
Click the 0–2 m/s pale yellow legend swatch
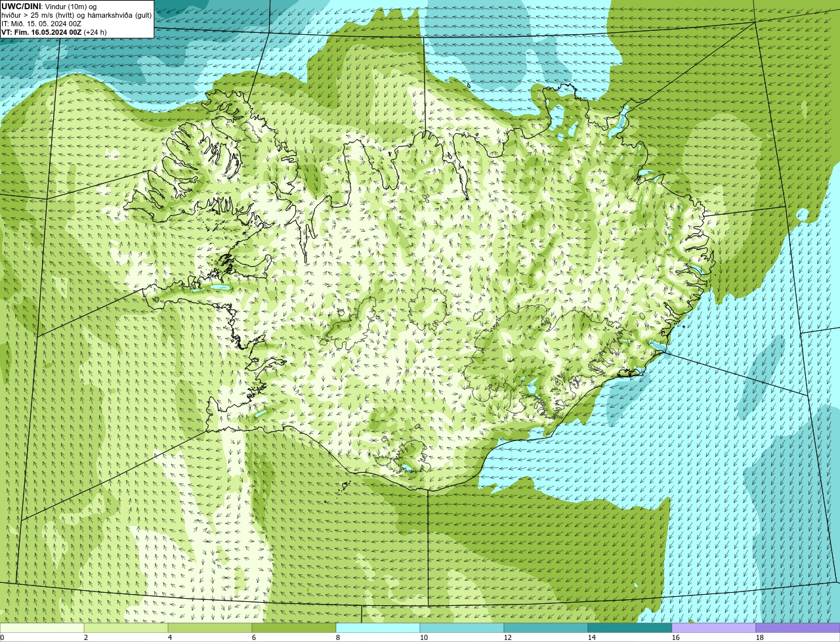(x=42, y=628)
